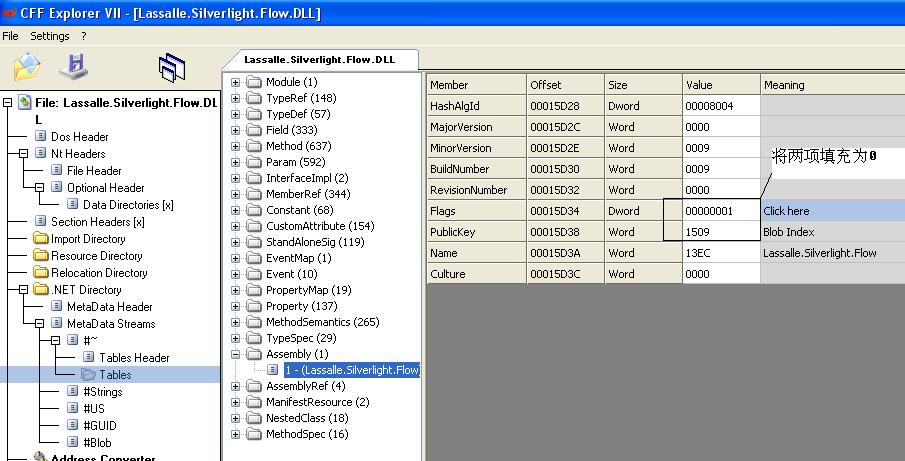
Task: Open the ? help menu
Action: tap(84, 36)
